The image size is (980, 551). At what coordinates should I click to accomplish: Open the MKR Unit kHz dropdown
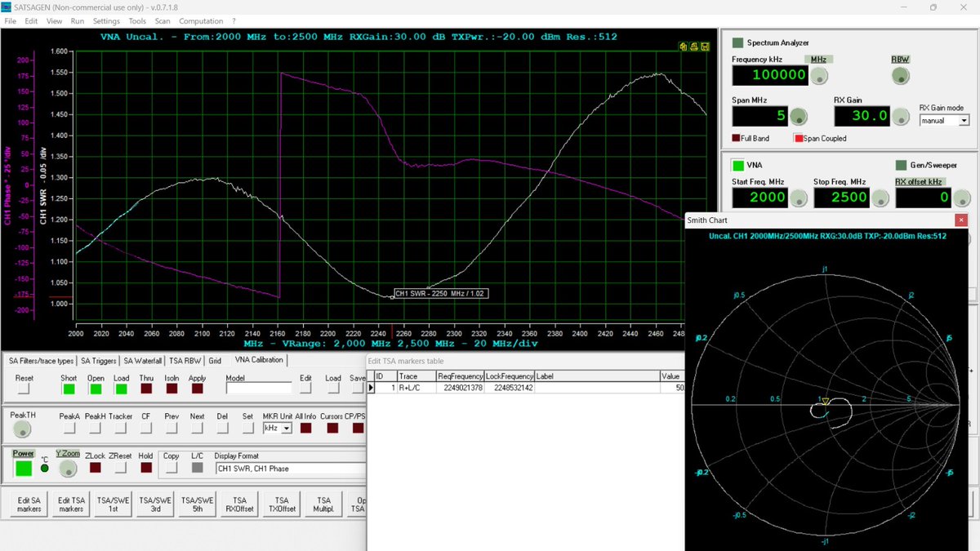pos(287,428)
